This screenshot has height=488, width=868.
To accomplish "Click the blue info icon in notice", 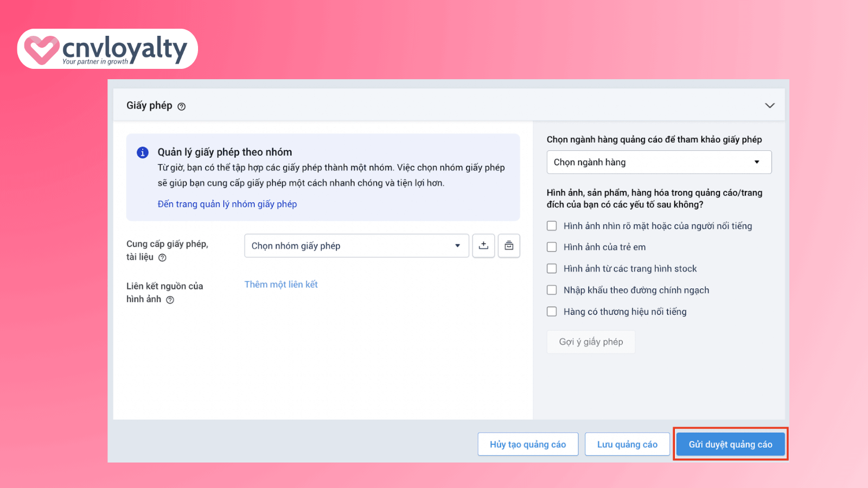I will pyautogui.click(x=143, y=152).
